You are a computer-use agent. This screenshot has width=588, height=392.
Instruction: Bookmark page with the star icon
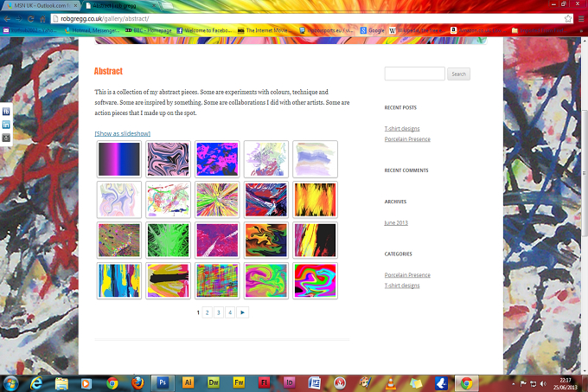point(568,18)
